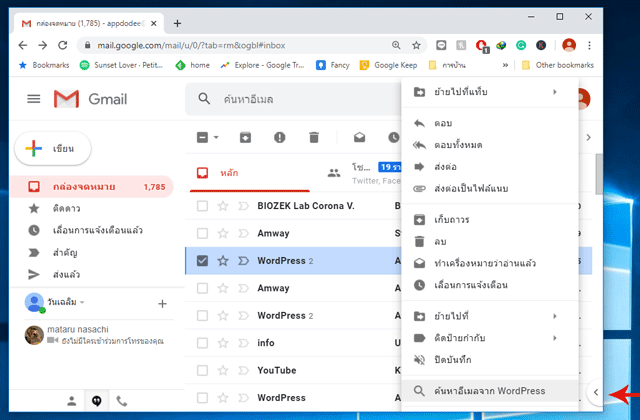Switch to the หลัก inbox tab
The width and height of the screenshot is (640, 420).
(x=249, y=173)
